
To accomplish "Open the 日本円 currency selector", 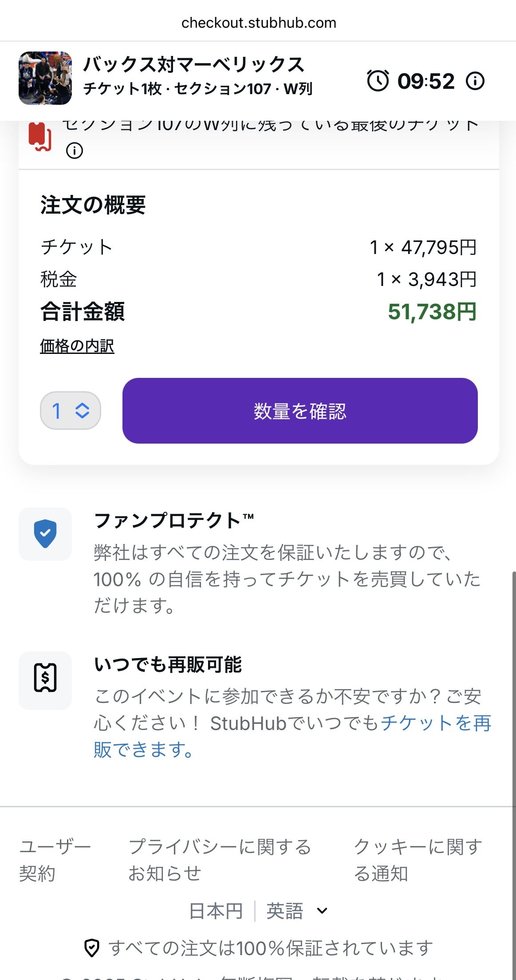I will 216,911.
